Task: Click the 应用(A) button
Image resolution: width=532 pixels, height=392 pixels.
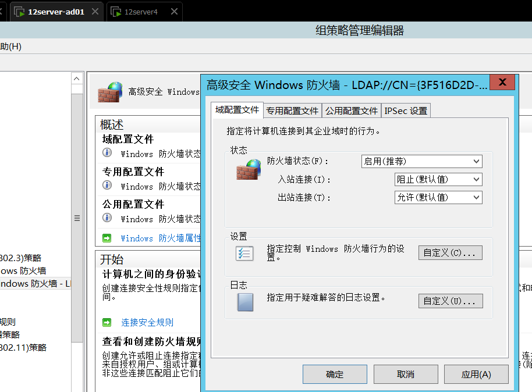Action: (x=476, y=374)
